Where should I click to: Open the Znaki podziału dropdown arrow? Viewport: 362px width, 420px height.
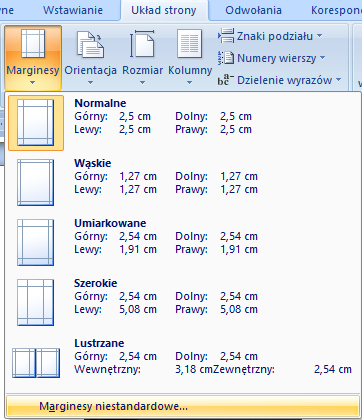pos(319,35)
